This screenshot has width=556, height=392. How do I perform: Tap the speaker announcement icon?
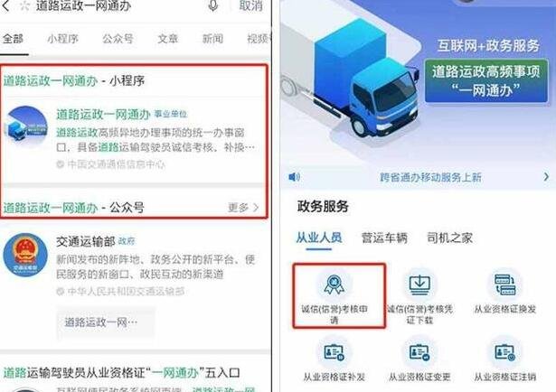tap(295, 176)
